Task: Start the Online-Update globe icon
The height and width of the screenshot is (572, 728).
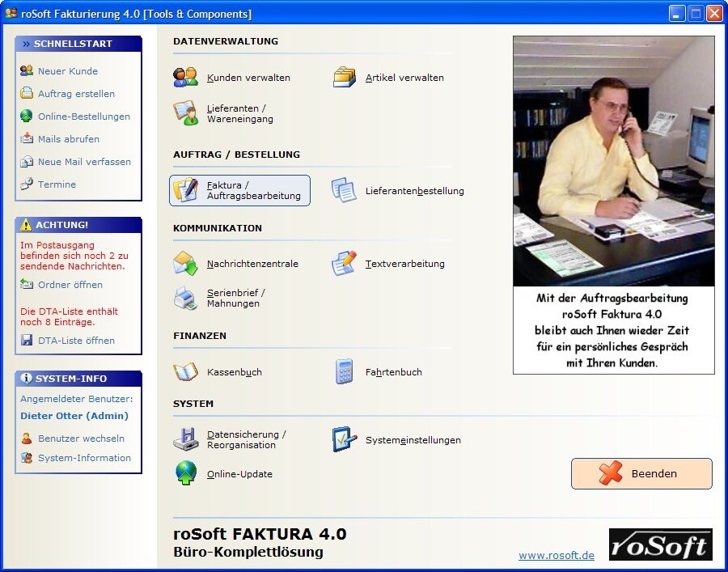Action: pos(186,473)
